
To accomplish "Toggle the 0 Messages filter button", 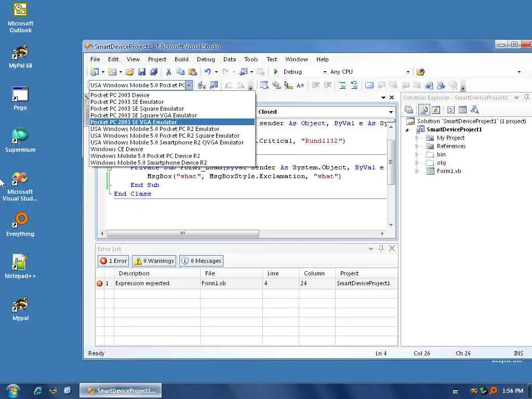I will coord(201,261).
